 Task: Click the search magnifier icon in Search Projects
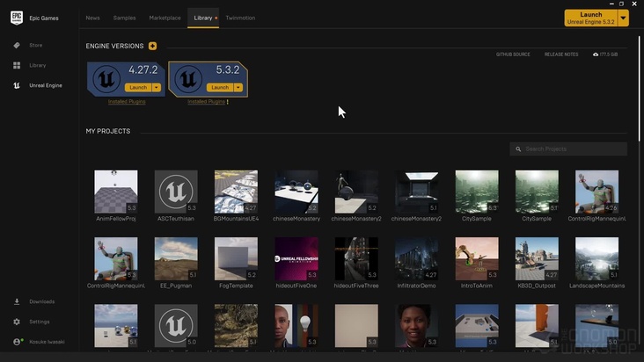(518, 149)
